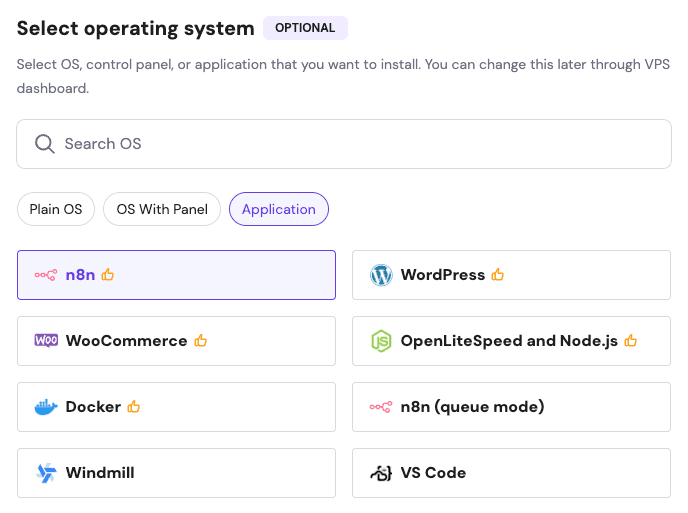Choose the Docker application option
Image resolution: width=688 pixels, height=513 pixels.
point(176,407)
